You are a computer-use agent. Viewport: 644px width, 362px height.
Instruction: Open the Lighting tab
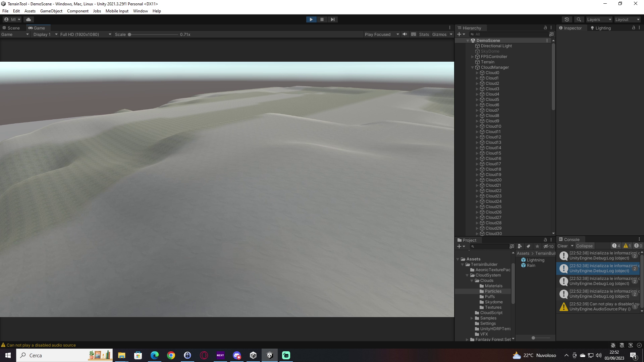pos(600,28)
